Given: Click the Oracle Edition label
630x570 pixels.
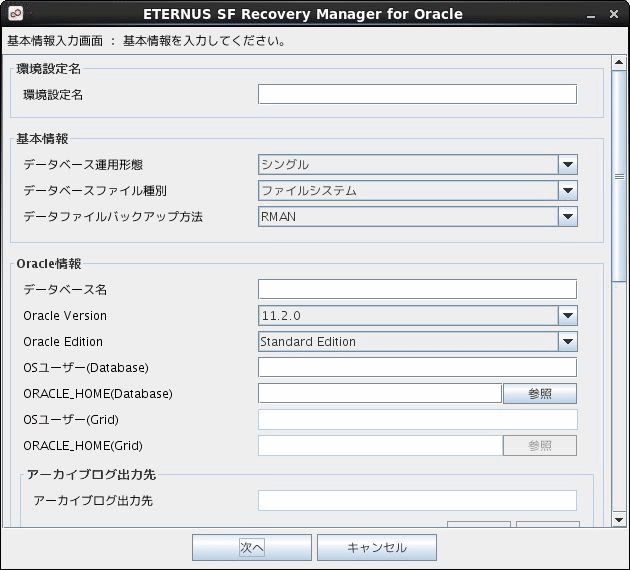Looking at the screenshot, I should click(63, 342).
